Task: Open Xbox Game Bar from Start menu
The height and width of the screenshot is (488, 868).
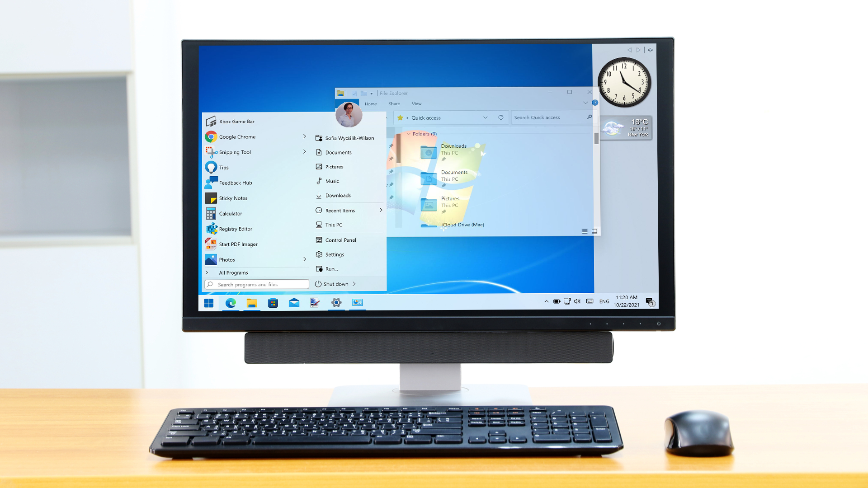Action: pyautogui.click(x=236, y=121)
